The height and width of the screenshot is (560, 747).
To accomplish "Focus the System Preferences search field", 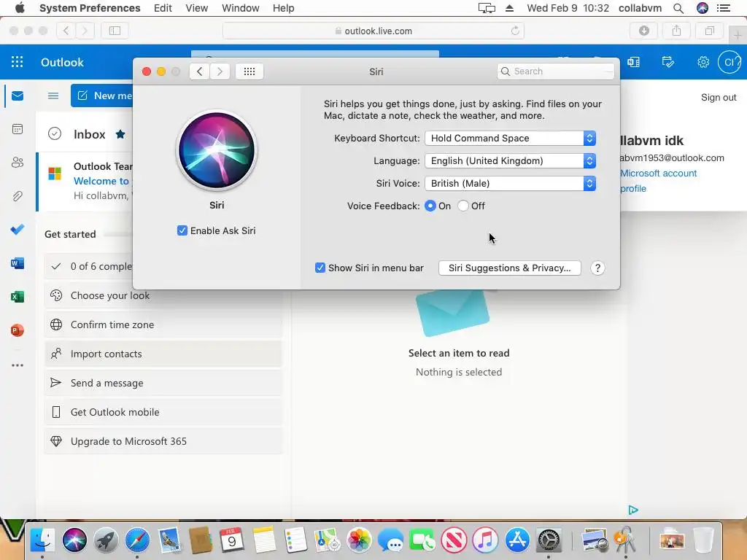I will (x=555, y=71).
